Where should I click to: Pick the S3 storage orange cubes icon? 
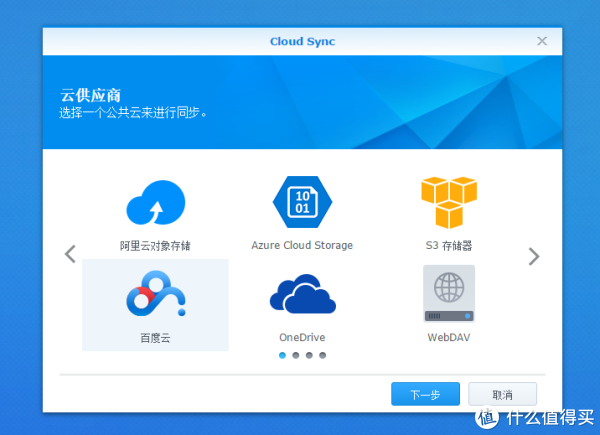click(x=448, y=202)
